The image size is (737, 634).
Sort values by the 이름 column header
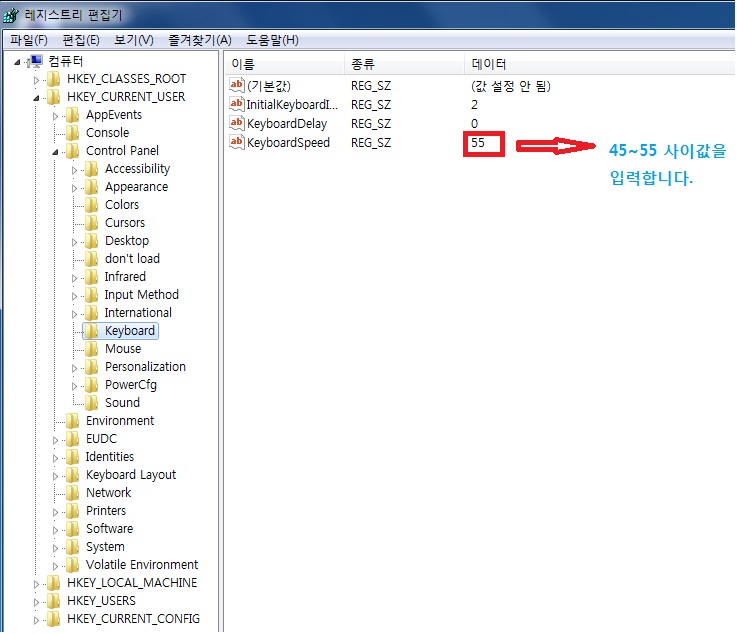tap(285, 64)
